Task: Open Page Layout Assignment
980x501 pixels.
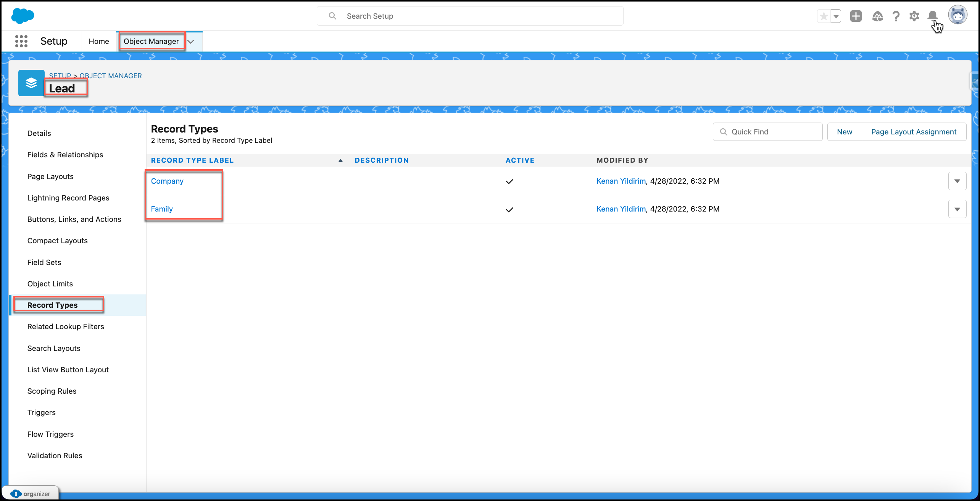Action: point(914,132)
